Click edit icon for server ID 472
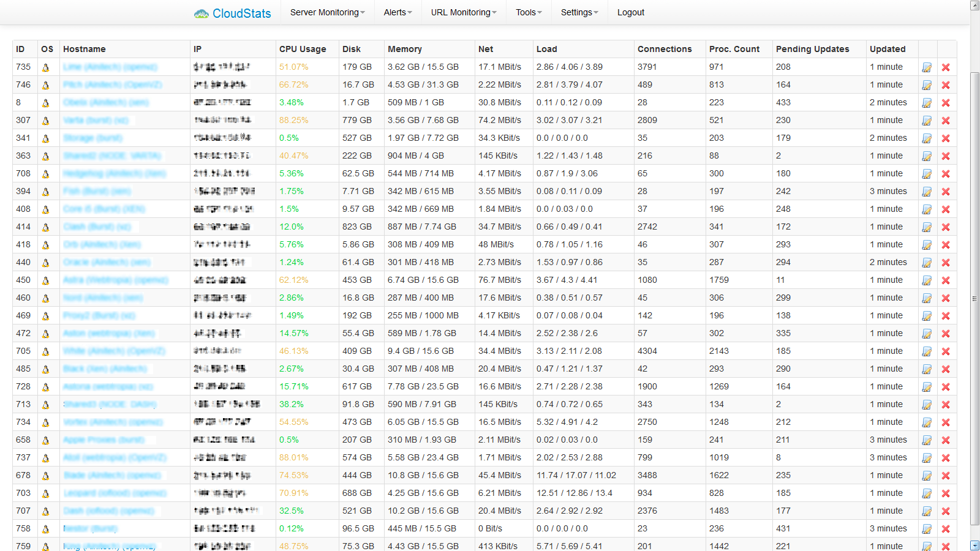This screenshot has height=551, width=980. (x=927, y=334)
